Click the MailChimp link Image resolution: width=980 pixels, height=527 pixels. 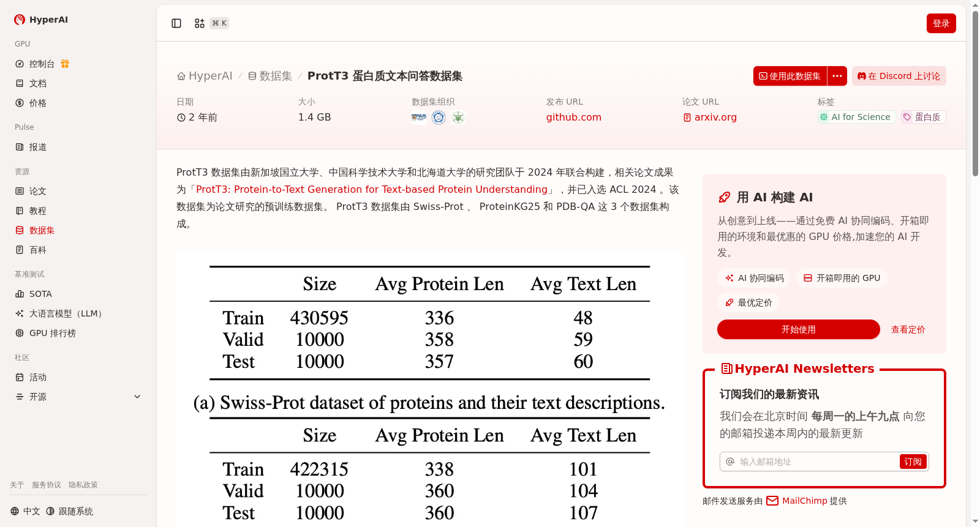[805, 501]
